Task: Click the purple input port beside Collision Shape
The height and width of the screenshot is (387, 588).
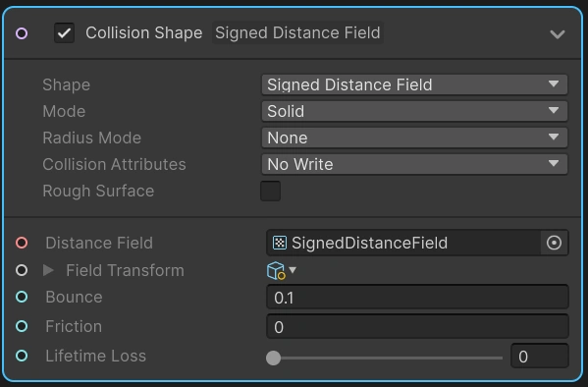Action: point(22,33)
